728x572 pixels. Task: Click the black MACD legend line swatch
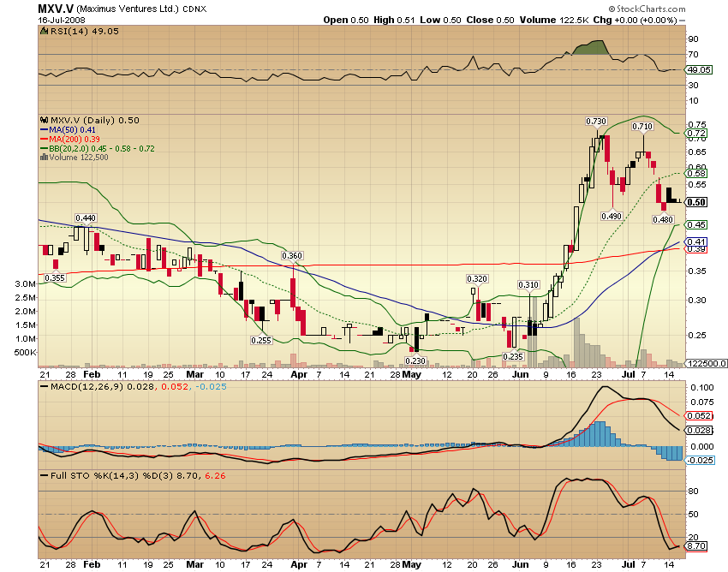click(44, 387)
